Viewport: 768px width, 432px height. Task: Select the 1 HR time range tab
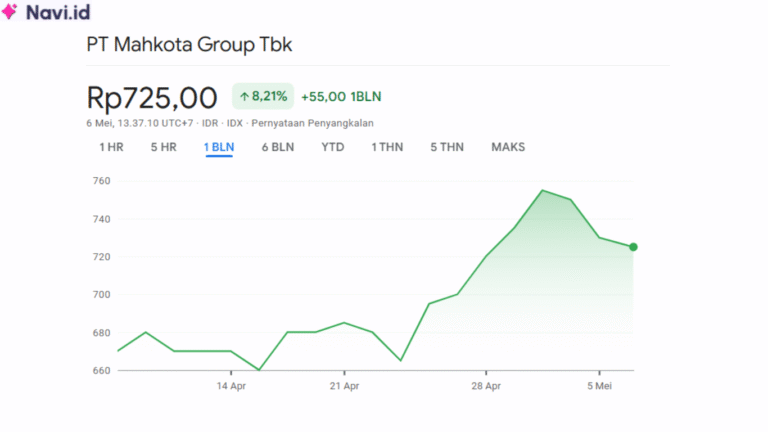click(111, 147)
